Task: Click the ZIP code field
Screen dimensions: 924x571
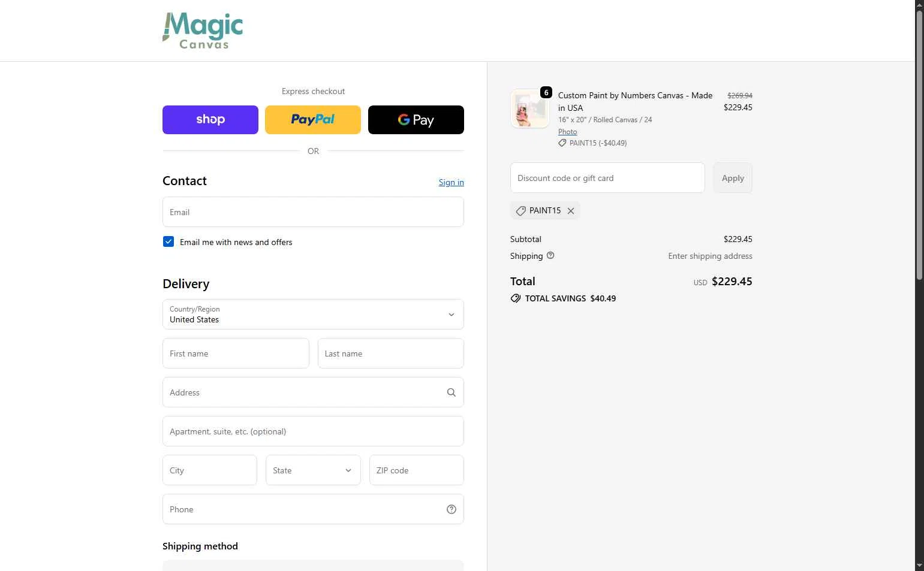Action: 417,470
